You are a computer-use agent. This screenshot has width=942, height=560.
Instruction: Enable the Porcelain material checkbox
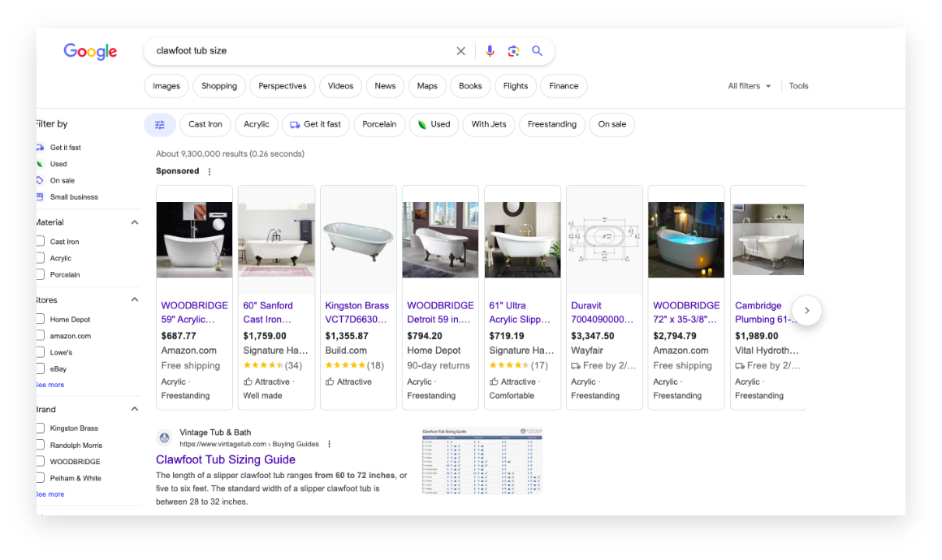(41, 274)
